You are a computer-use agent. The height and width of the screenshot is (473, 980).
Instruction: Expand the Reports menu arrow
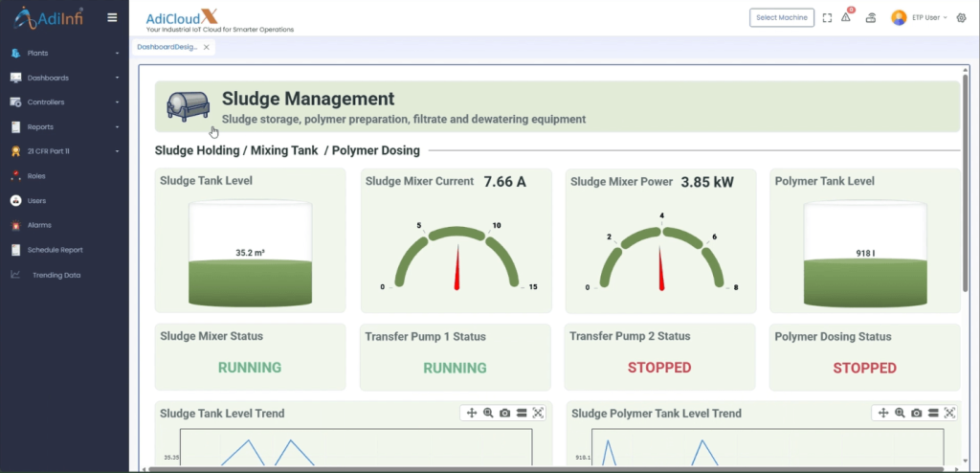(x=117, y=127)
